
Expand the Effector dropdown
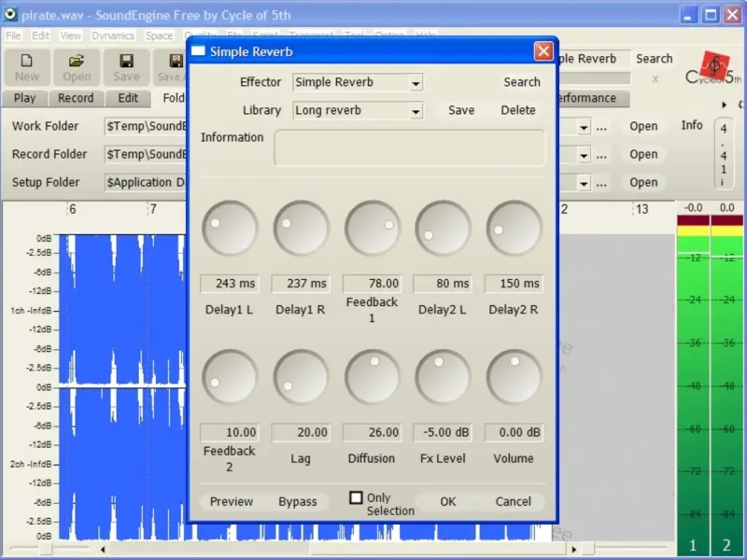(x=415, y=83)
